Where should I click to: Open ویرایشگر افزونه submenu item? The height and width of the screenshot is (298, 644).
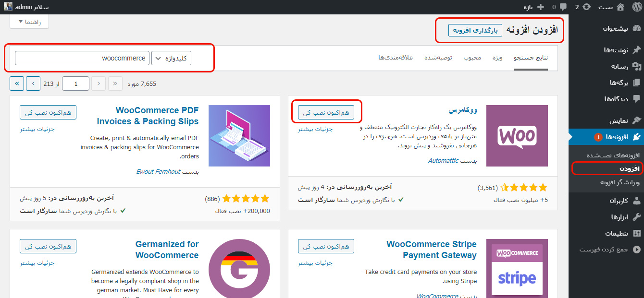point(620,182)
